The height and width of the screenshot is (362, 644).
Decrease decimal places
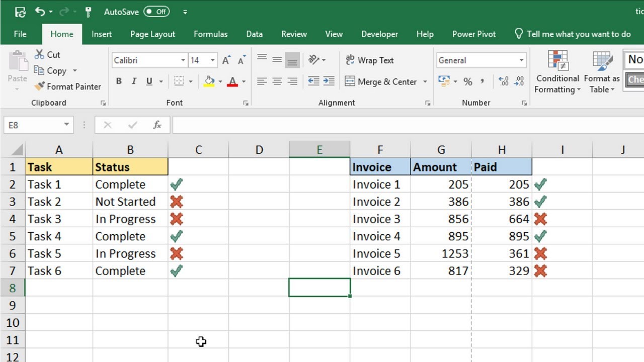[519, 81]
